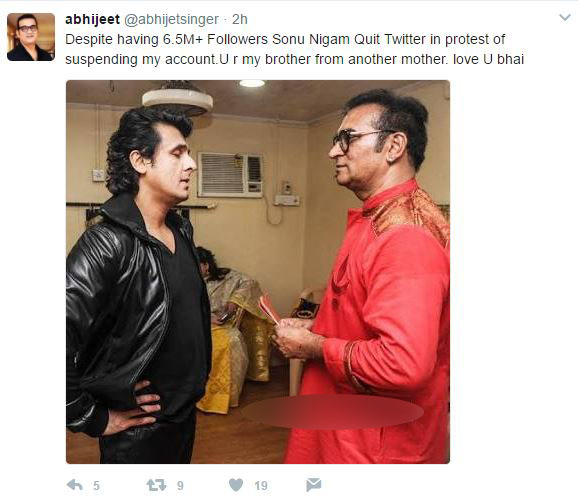Click the red blurred oval in photo
This screenshot has height=502, width=578.
pos(332,411)
